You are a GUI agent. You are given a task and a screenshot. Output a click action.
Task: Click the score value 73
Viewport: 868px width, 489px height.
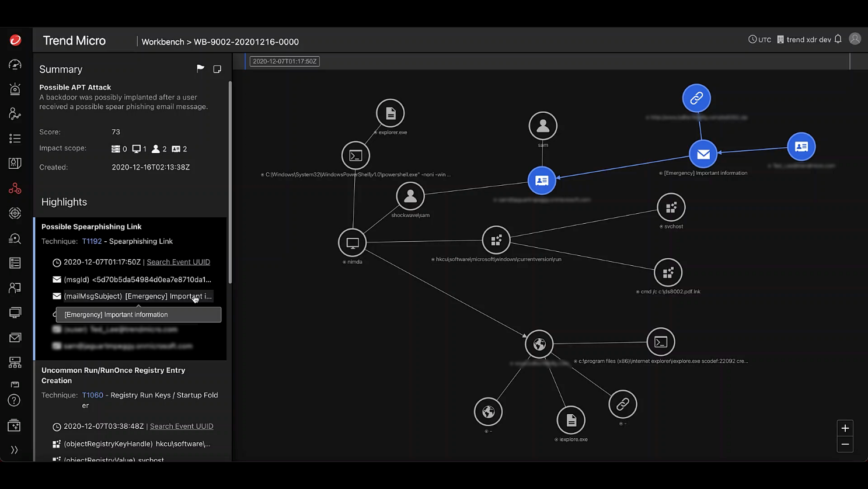[x=116, y=132]
